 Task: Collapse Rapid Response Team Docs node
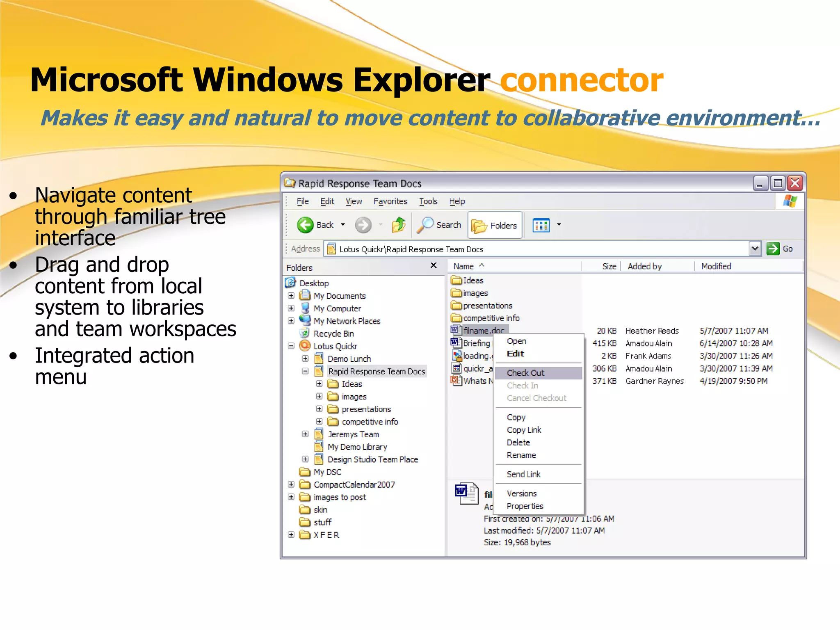pyautogui.click(x=305, y=371)
